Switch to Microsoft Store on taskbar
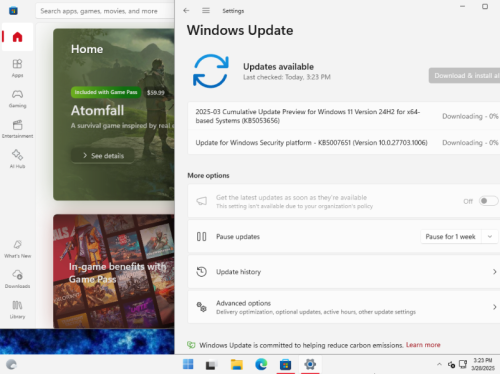The height and width of the screenshot is (374, 500). point(285,365)
